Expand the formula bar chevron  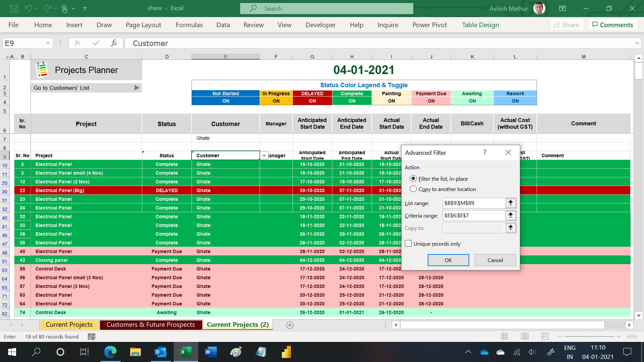pos(637,43)
